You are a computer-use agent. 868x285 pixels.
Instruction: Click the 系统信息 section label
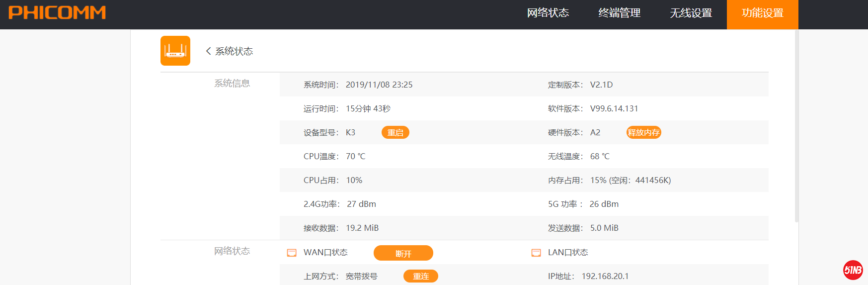[x=232, y=84]
